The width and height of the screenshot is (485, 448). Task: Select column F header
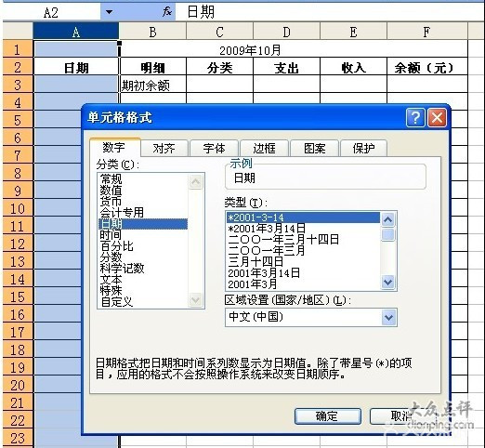(x=427, y=32)
